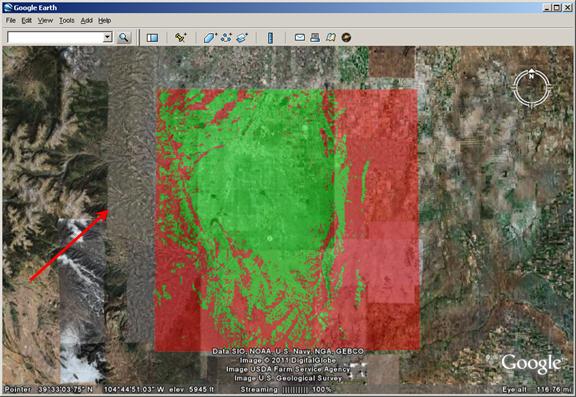The height and width of the screenshot is (397, 576).
Task: Click the search magnifier button
Action: pyautogui.click(x=124, y=37)
